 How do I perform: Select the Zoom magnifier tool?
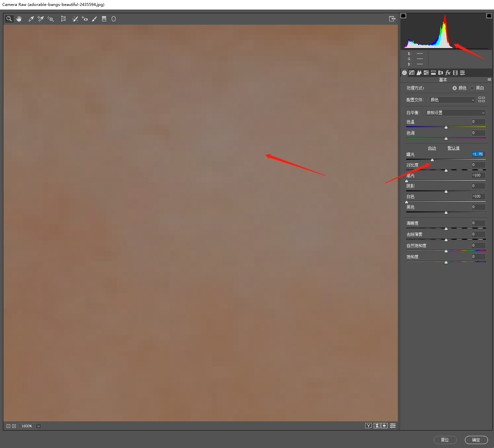tap(9, 19)
